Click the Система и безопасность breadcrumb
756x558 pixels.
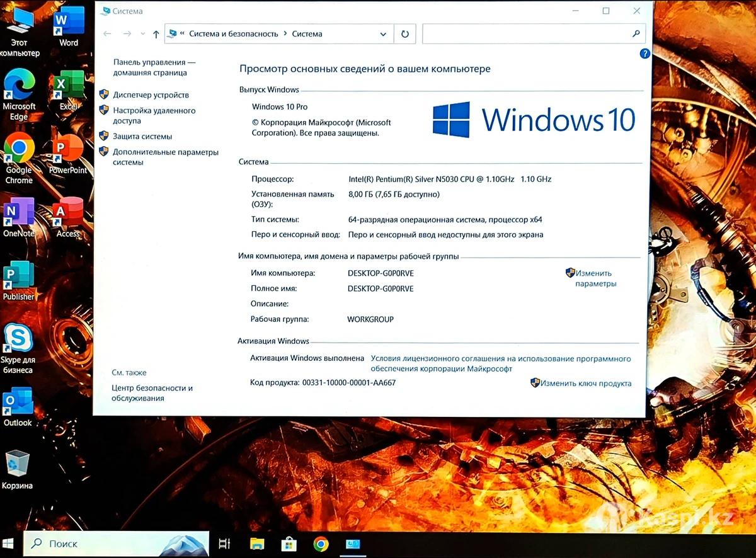(x=233, y=34)
